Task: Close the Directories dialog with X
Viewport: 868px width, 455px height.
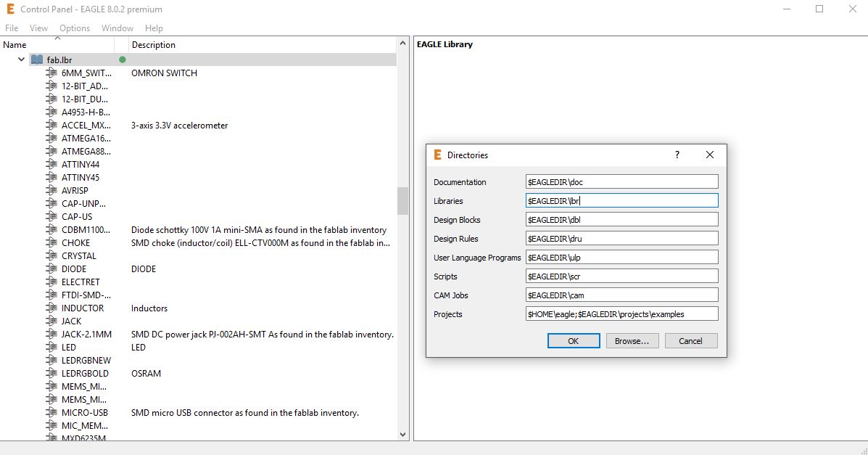Action: [x=710, y=155]
